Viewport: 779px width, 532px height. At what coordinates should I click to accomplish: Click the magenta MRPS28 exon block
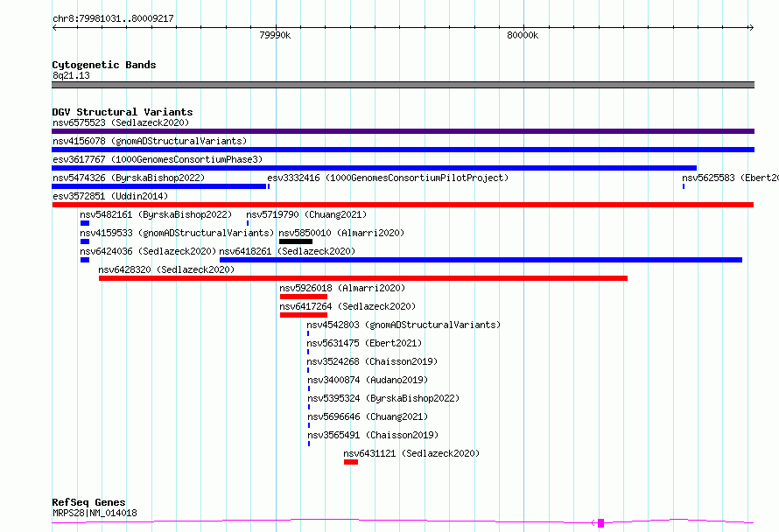click(x=600, y=523)
